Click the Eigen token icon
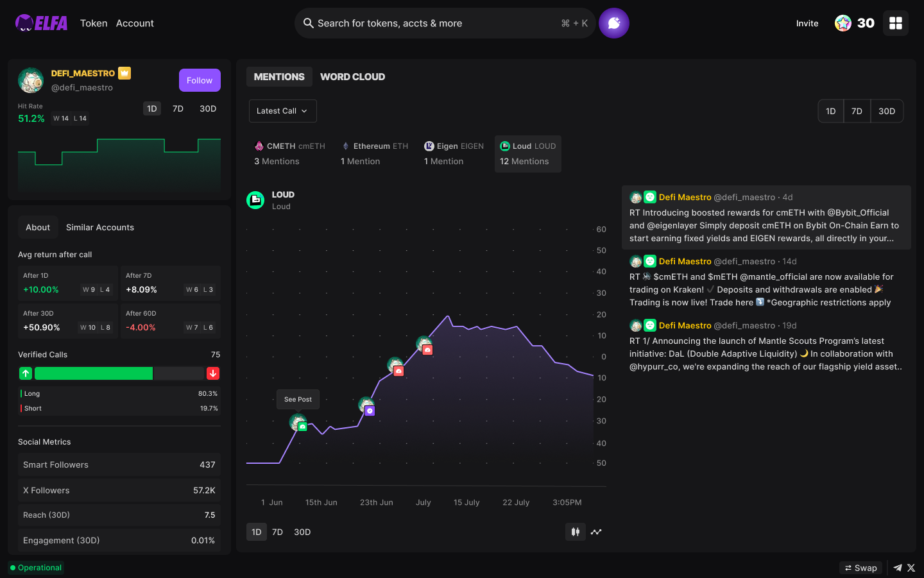Image resolution: width=924 pixels, height=578 pixels. (x=429, y=146)
